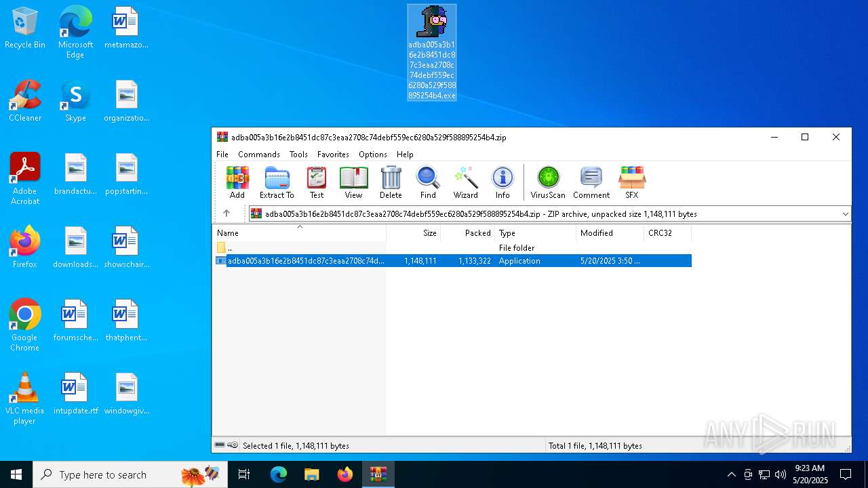
Task: Sort by the Packed column header
Action: coord(468,232)
